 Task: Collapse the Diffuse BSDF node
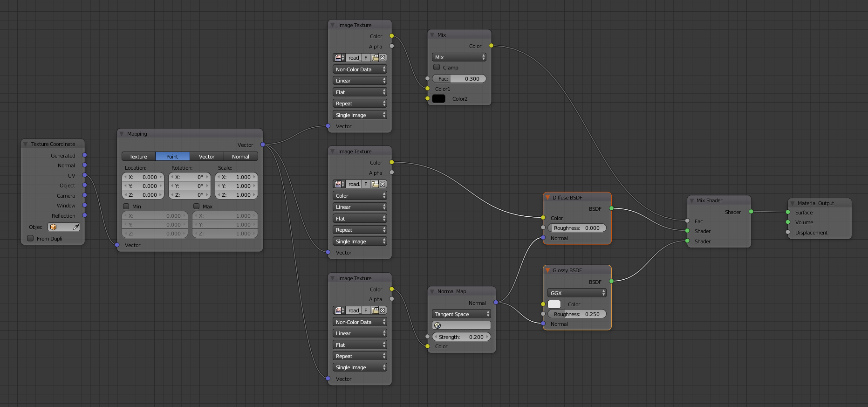[547, 198]
